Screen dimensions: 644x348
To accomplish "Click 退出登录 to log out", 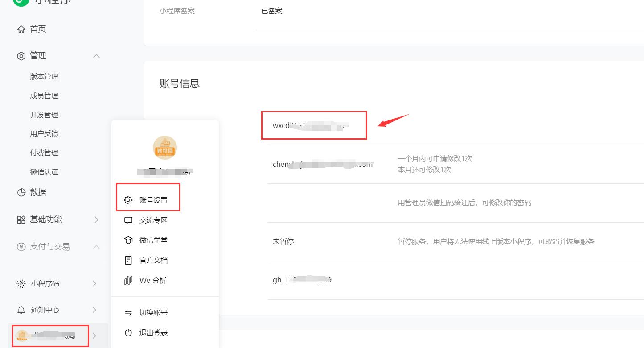I will [x=153, y=333].
